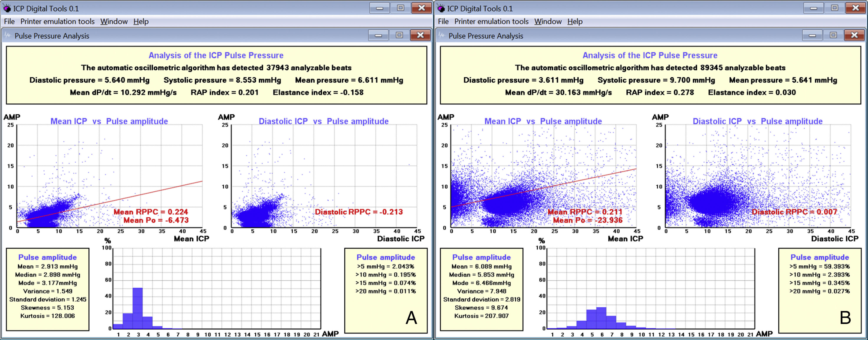Open the Window menu in left window

tap(114, 21)
